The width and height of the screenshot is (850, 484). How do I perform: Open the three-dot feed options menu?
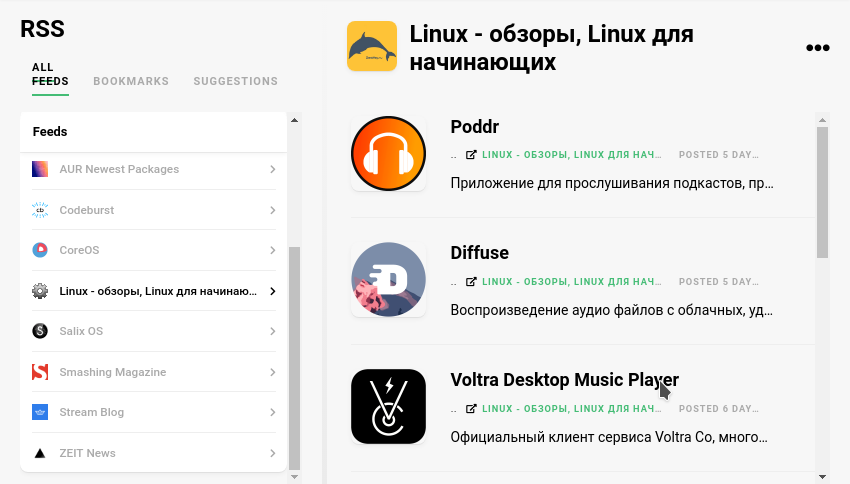pos(817,48)
